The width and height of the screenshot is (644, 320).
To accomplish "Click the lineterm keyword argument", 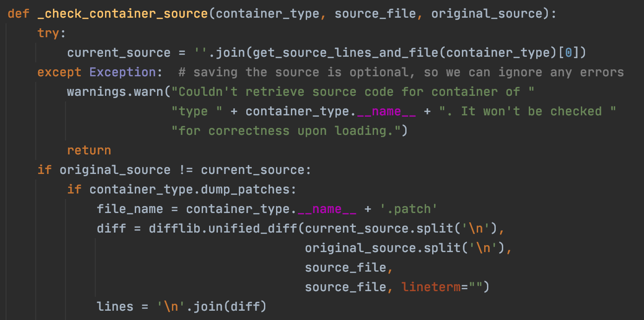I will [x=431, y=287].
